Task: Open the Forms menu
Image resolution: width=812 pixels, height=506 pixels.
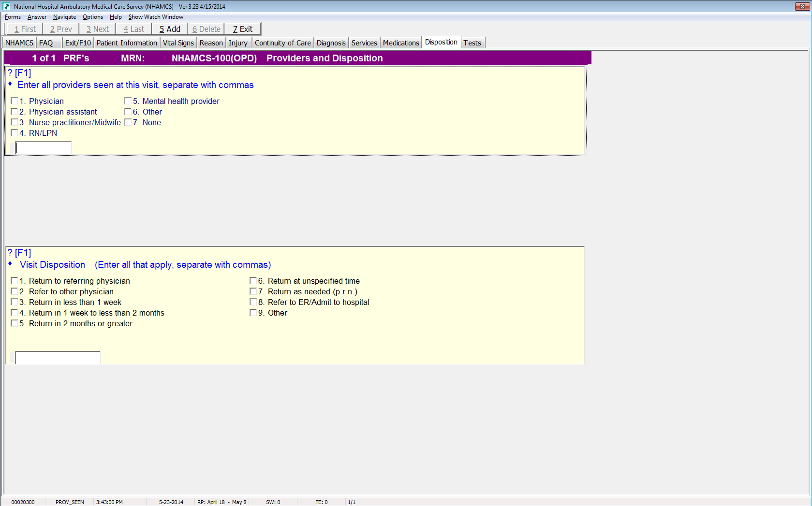Action: (x=13, y=17)
